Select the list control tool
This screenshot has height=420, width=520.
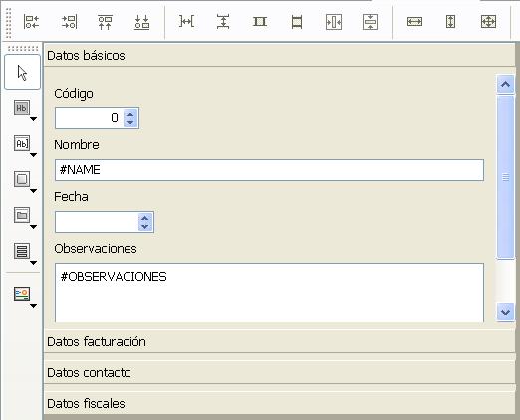22,251
